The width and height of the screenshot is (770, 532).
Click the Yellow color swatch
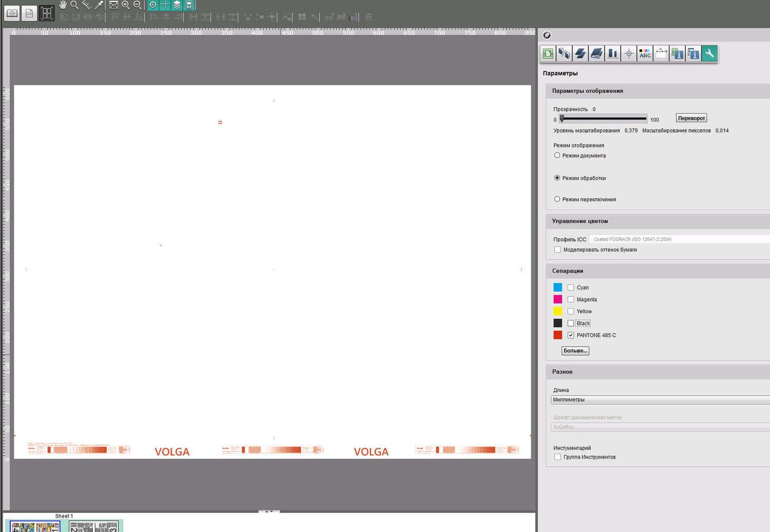click(558, 311)
